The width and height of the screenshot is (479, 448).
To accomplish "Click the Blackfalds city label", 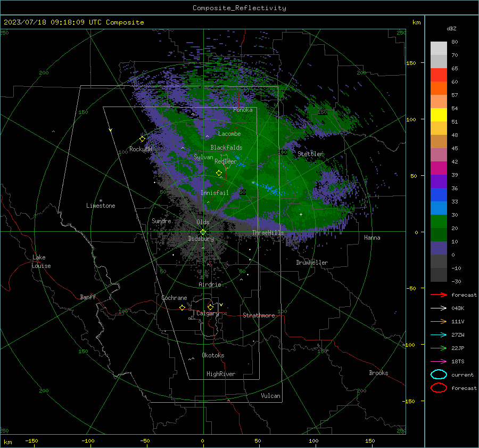I will pyautogui.click(x=226, y=148).
